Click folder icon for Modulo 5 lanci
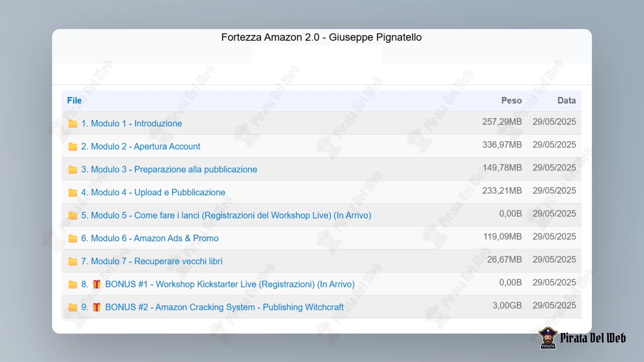The height and width of the screenshot is (362, 644). click(73, 215)
